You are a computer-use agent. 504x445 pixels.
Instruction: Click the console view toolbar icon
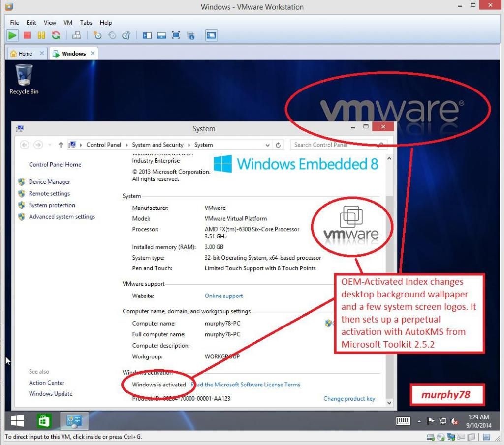tap(211, 35)
